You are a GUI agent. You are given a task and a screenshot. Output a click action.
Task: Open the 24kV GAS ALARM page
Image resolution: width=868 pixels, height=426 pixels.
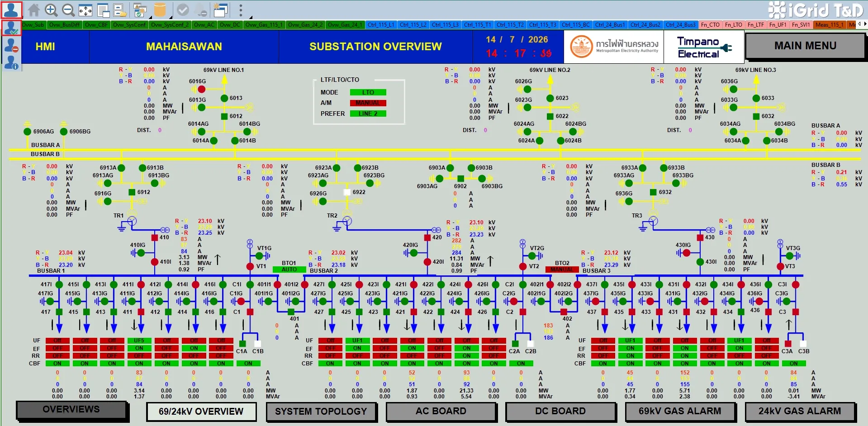[800, 411]
